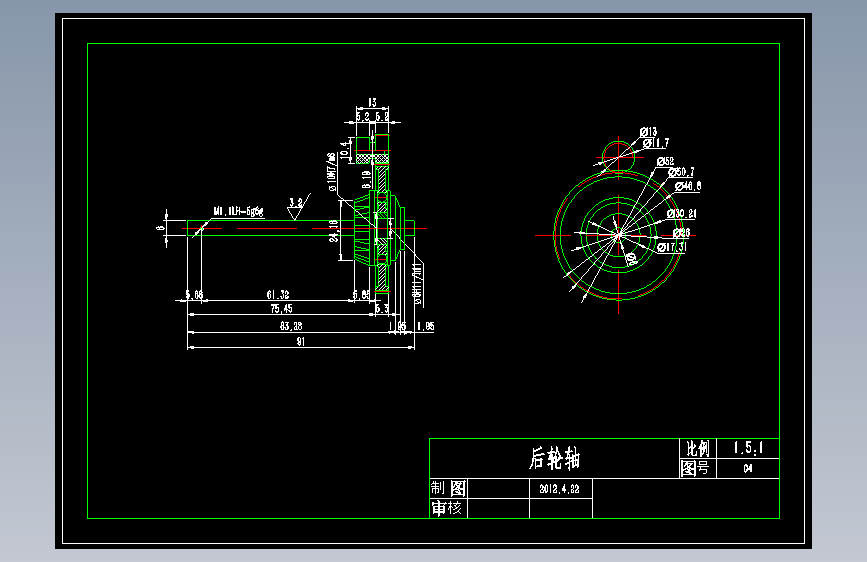
Task: Select the Ø30.21 diameter label
Action: coord(682,214)
